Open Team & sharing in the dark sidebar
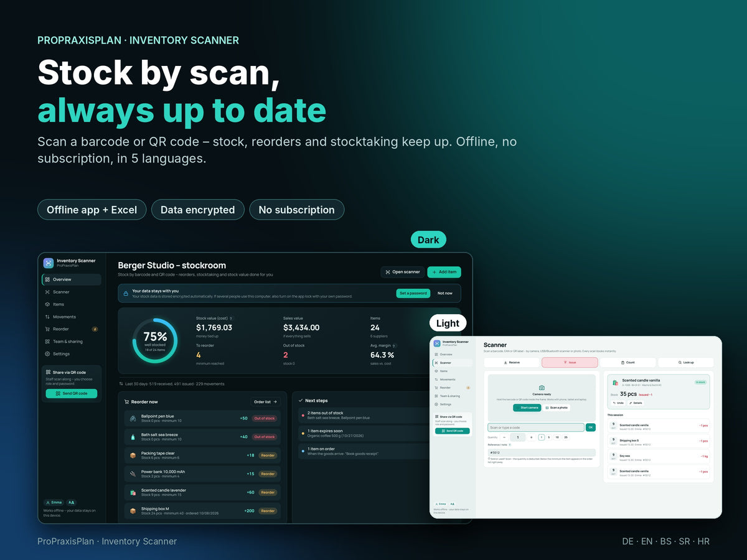747x560 pixels. point(71,342)
